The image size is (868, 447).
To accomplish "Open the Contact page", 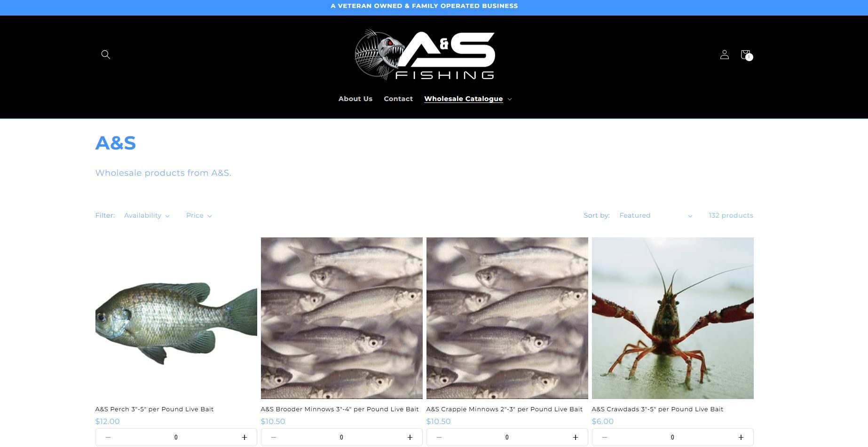I will (398, 99).
